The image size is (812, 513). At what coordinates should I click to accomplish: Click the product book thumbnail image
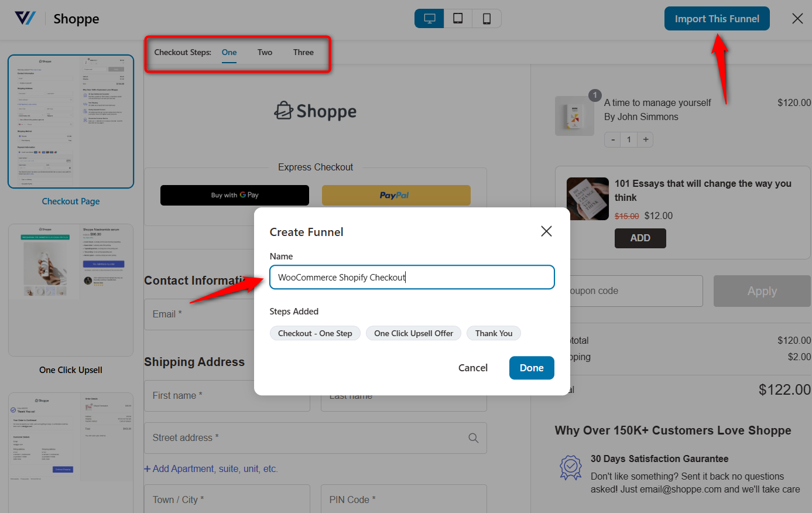574,116
